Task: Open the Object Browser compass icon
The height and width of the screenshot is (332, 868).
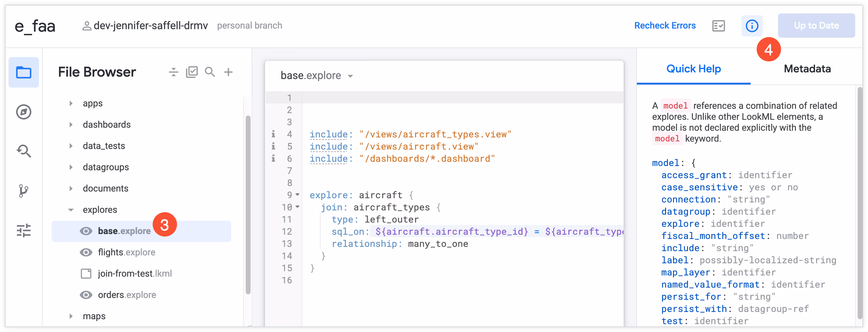Action: pyautogui.click(x=24, y=112)
